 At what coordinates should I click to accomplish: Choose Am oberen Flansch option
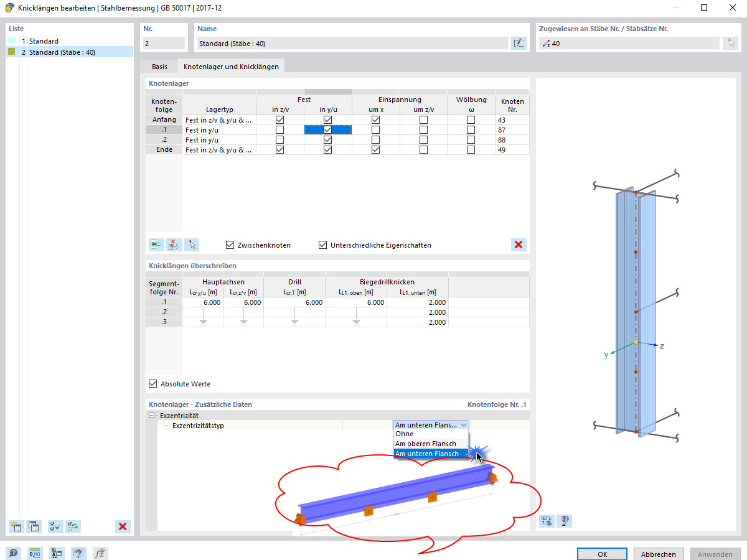pos(431,444)
